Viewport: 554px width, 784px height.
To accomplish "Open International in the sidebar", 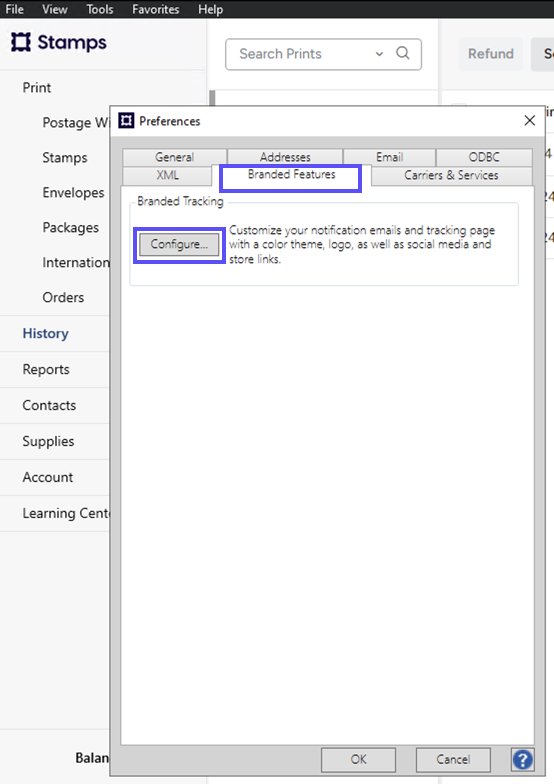I will click(x=76, y=262).
